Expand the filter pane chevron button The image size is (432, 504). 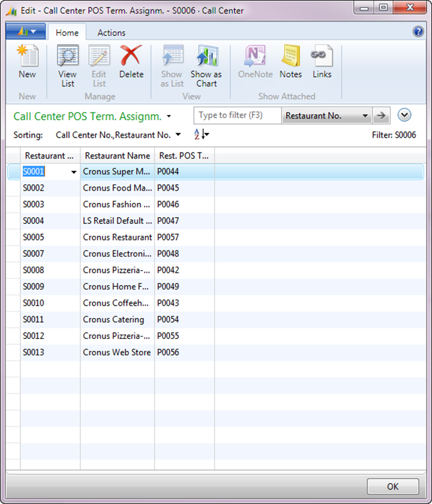pyautogui.click(x=405, y=115)
